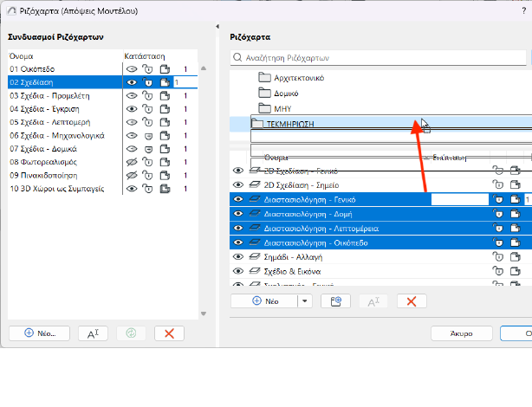Viewport: 532px width, 407px height.
Task: Click wireframe icon of 2D Σχεδίαση - Σημείο layer
Action: 515,185
